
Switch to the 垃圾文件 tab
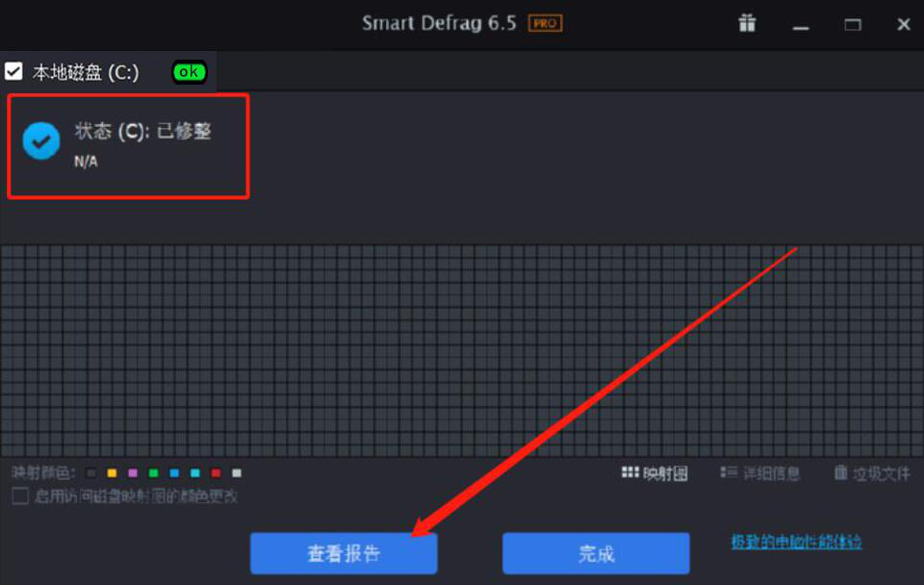[872, 473]
